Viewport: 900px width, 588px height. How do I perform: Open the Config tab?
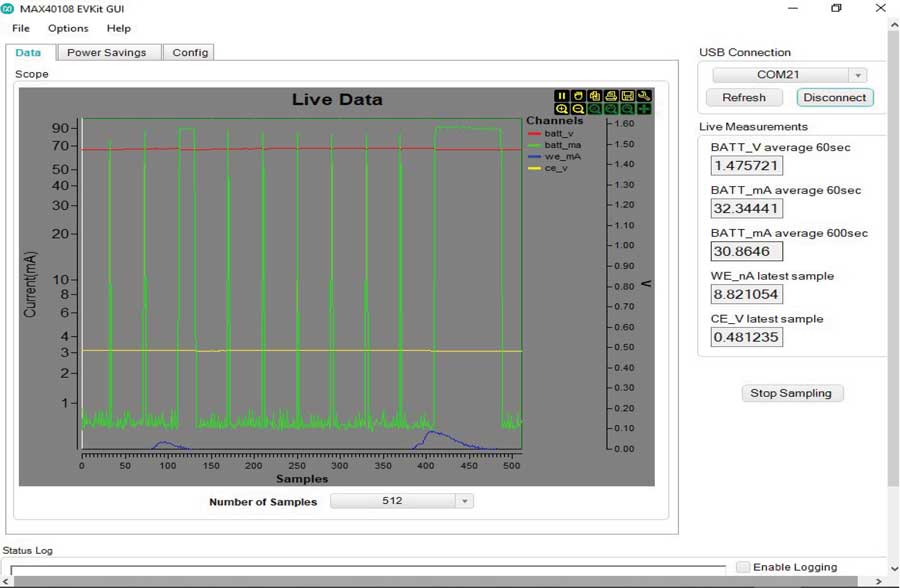pos(190,52)
